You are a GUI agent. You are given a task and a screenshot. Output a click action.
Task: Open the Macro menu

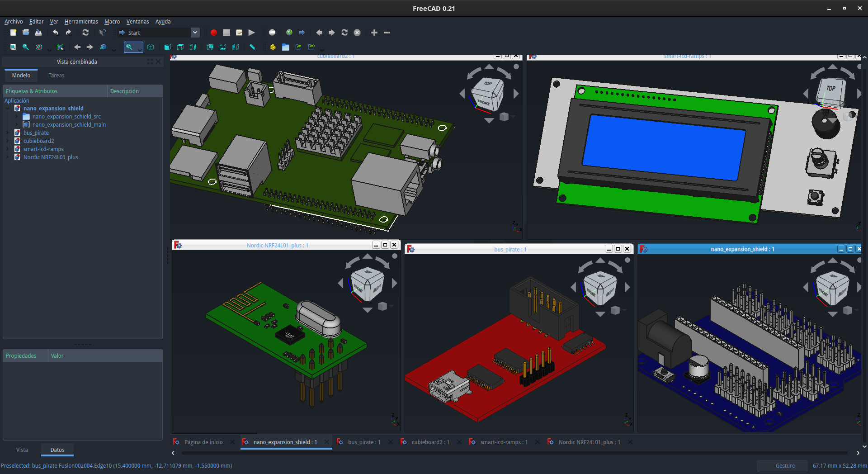tap(112, 21)
